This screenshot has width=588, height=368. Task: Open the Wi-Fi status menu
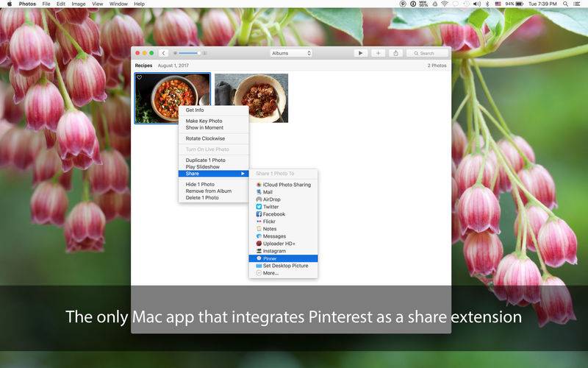coord(445,4)
